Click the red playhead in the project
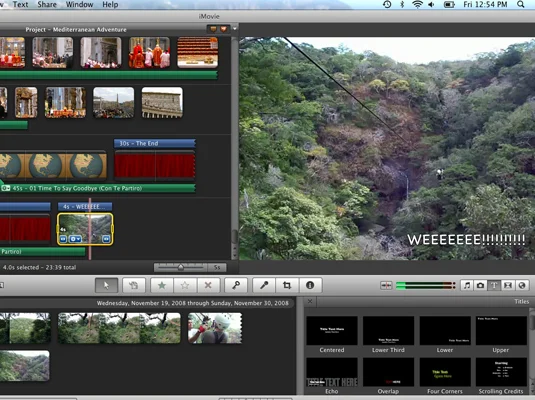 90,229
